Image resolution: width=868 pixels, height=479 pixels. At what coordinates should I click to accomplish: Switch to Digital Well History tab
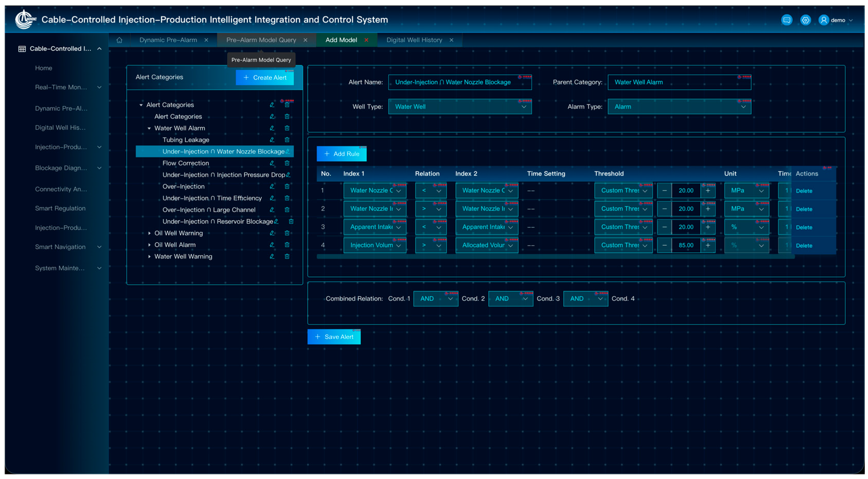(x=414, y=40)
